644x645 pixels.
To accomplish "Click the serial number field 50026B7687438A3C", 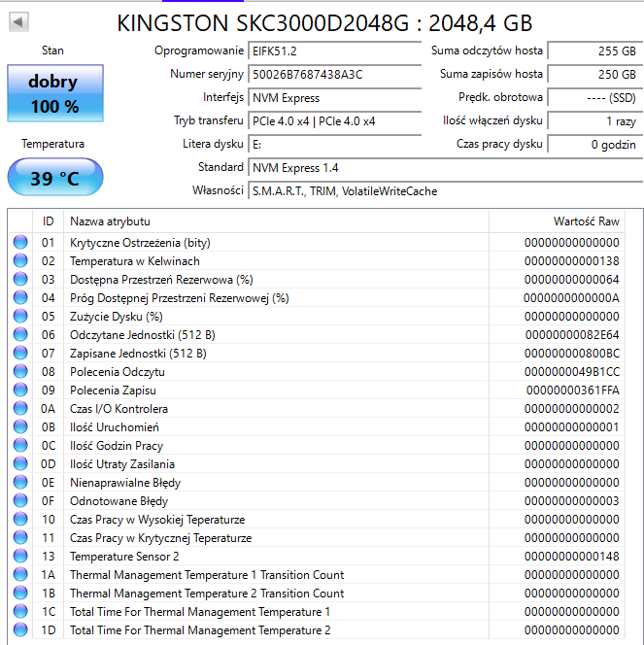I will click(335, 75).
